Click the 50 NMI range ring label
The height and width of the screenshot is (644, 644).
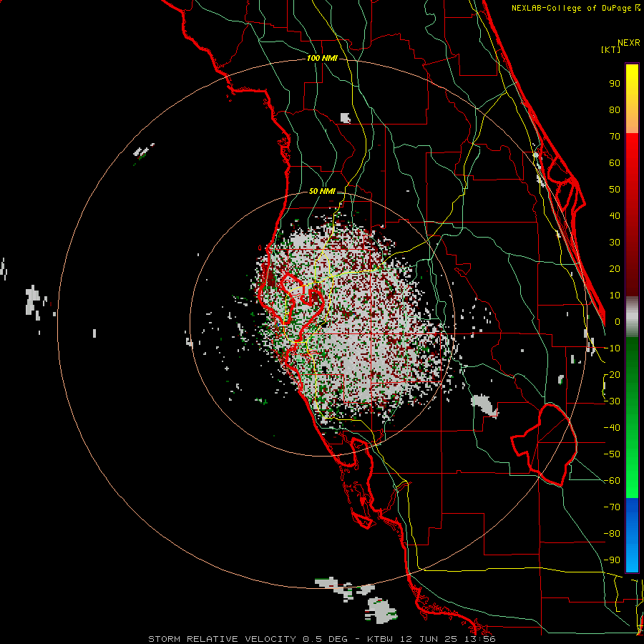[x=322, y=191]
